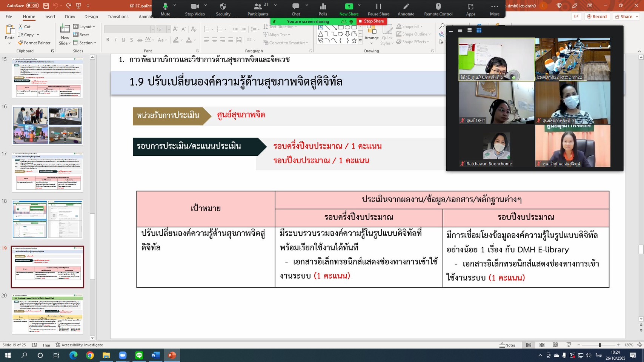This screenshot has height=362, width=644.
Task: Toggle the AutoSave switch
Action: [32, 6]
